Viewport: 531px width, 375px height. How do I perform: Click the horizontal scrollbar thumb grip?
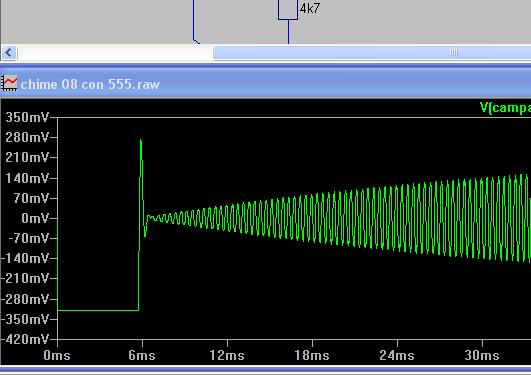click(454, 53)
